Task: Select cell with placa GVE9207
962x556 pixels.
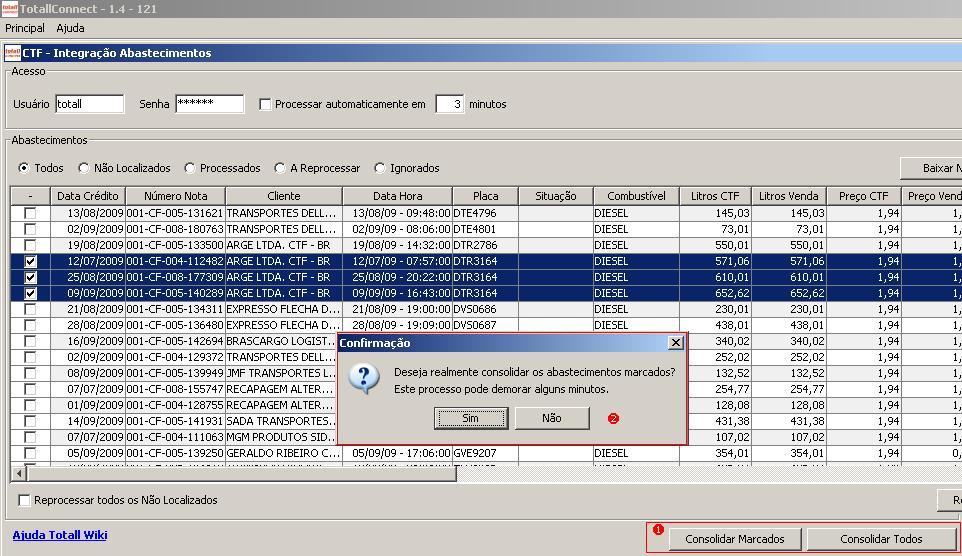Action: pos(485,453)
